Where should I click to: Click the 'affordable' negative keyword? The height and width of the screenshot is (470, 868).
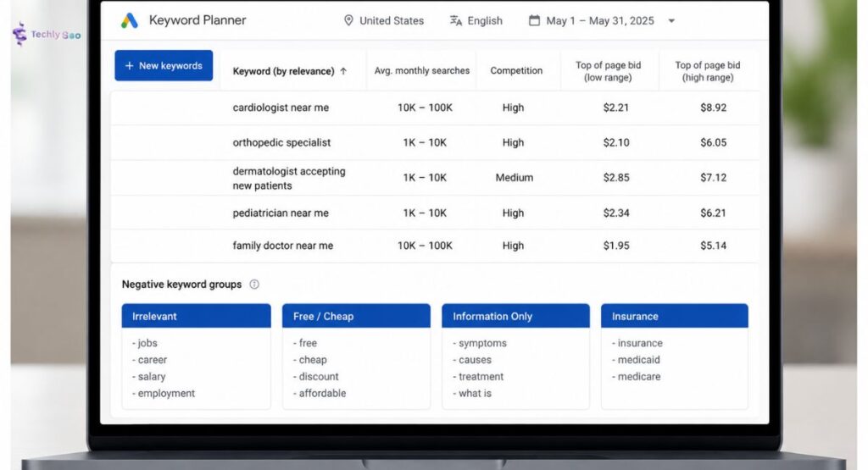click(323, 393)
